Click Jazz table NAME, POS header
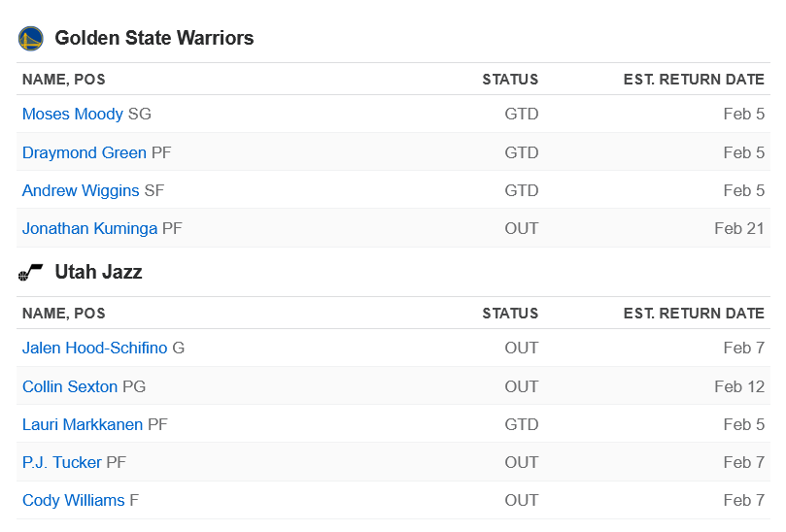Viewport: 786px width, 532px height. point(64,314)
